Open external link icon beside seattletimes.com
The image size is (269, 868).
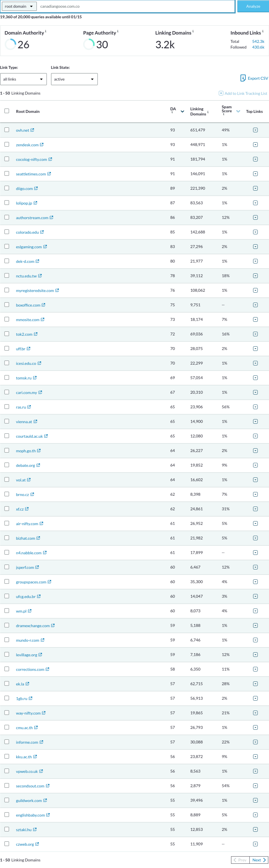pyautogui.click(x=49, y=174)
